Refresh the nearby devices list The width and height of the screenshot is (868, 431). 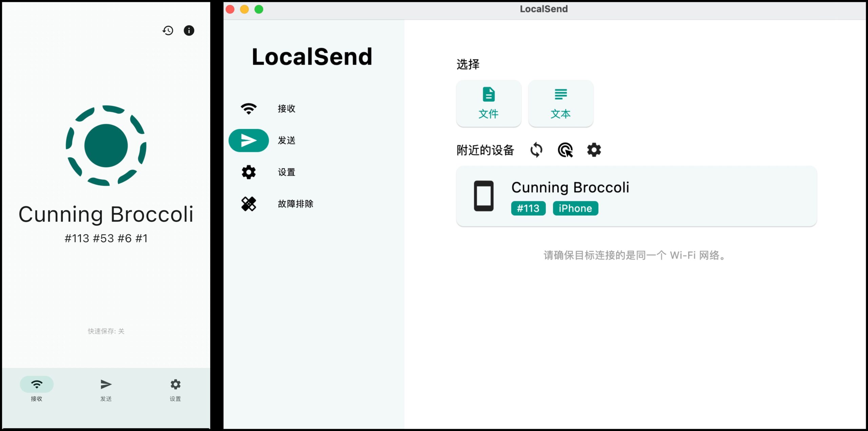click(536, 150)
